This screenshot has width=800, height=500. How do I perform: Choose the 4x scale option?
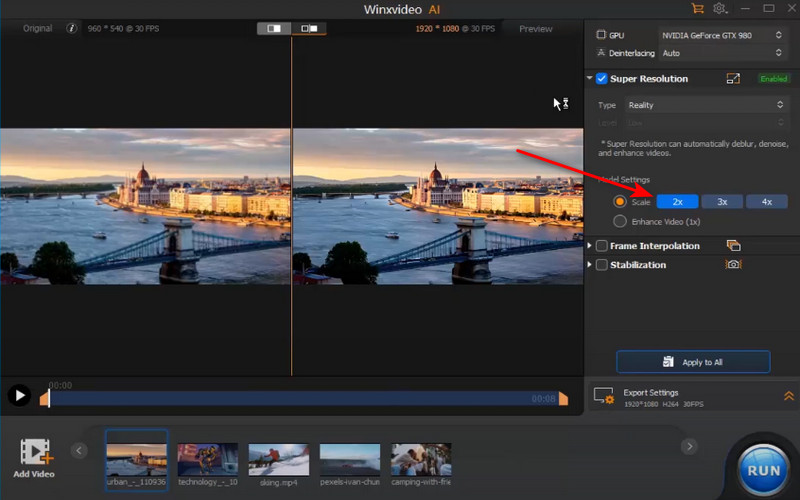[767, 202]
